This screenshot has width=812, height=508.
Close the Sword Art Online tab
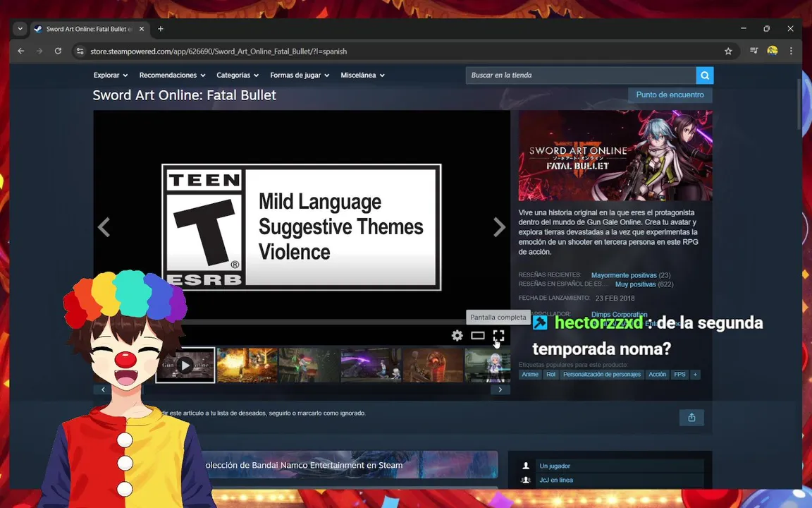coord(142,29)
